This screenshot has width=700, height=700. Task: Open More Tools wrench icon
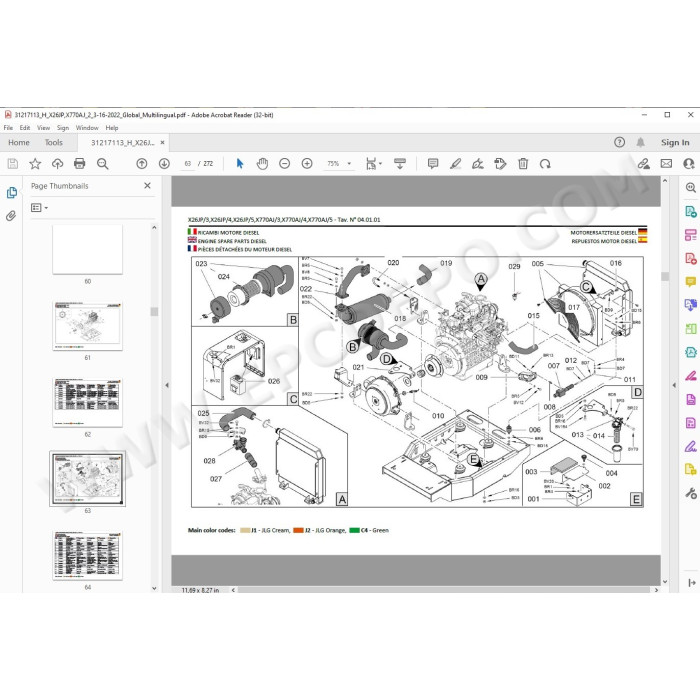tap(691, 493)
